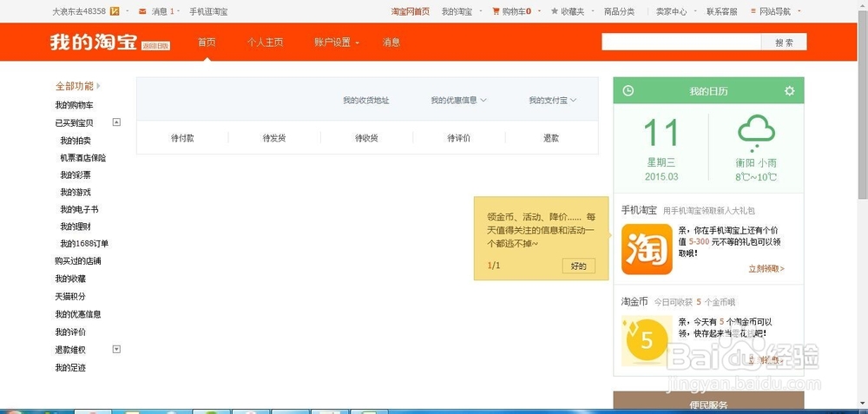Expand the 我的淘宝 top bar dropdown arrow
Image resolution: width=868 pixels, height=414 pixels.
pos(481,11)
